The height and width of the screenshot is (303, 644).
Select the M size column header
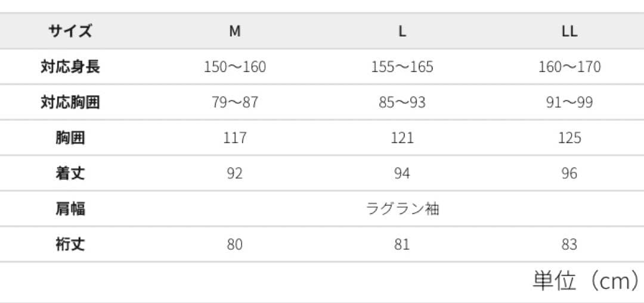click(x=235, y=31)
